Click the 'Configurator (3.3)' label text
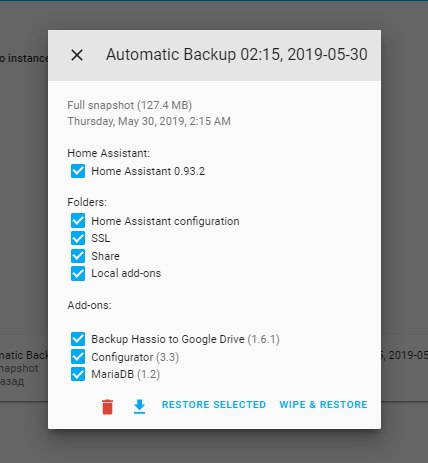This screenshot has width=428, height=463. point(135,357)
